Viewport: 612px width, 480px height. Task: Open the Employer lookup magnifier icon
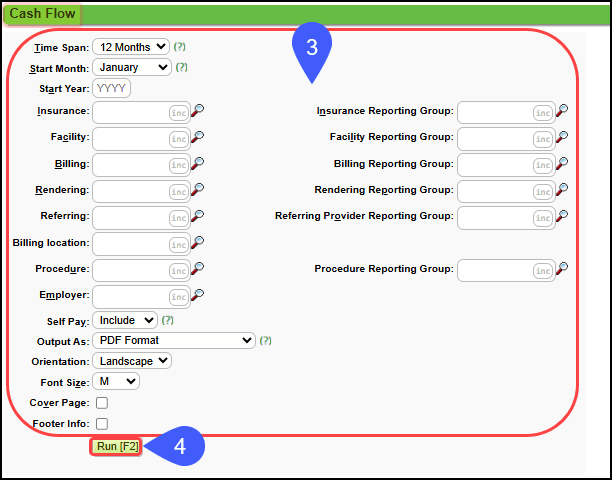198,295
